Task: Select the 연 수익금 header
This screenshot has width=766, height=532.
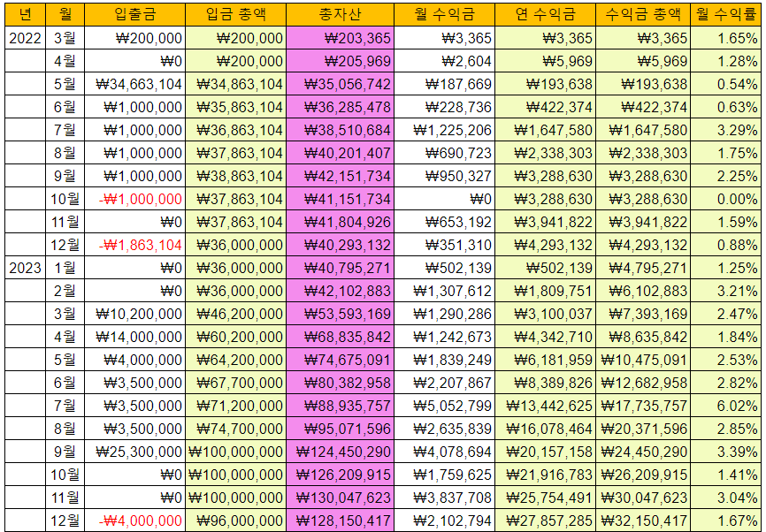Action: (545, 14)
